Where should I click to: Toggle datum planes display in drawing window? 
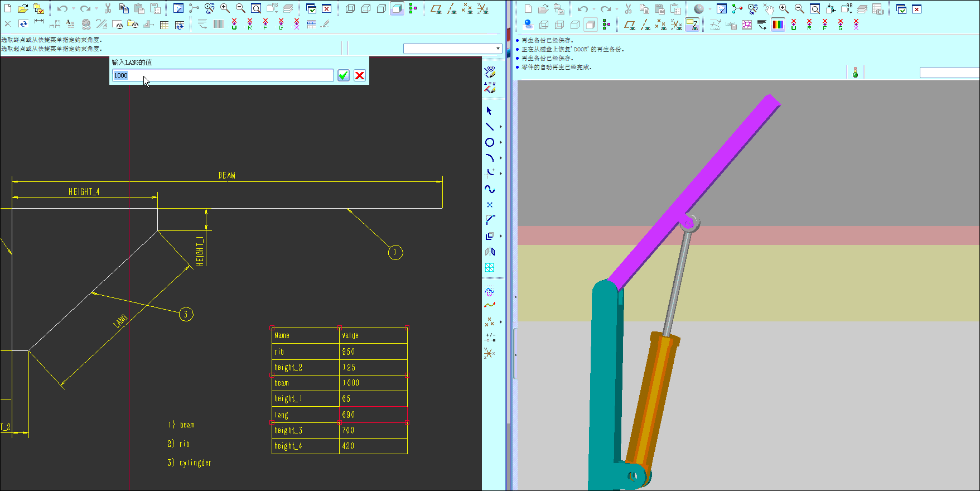[x=436, y=8]
